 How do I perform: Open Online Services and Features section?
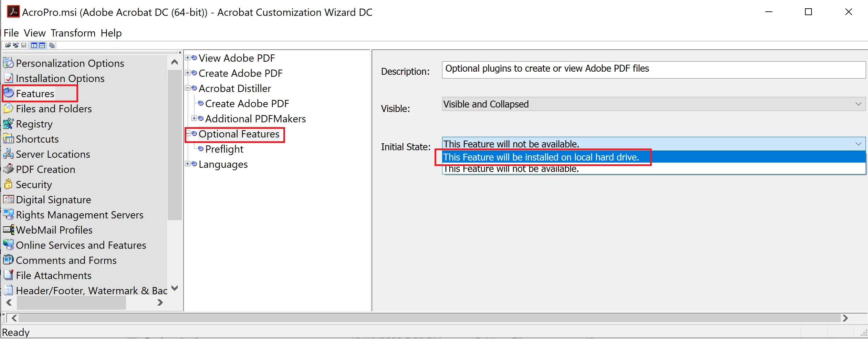[x=81, y=245]
